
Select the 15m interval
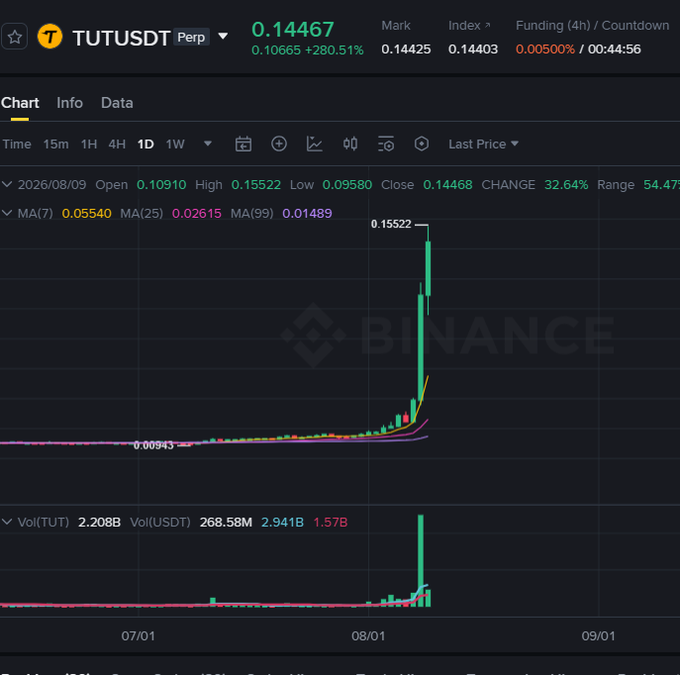[x=56, y=144]
